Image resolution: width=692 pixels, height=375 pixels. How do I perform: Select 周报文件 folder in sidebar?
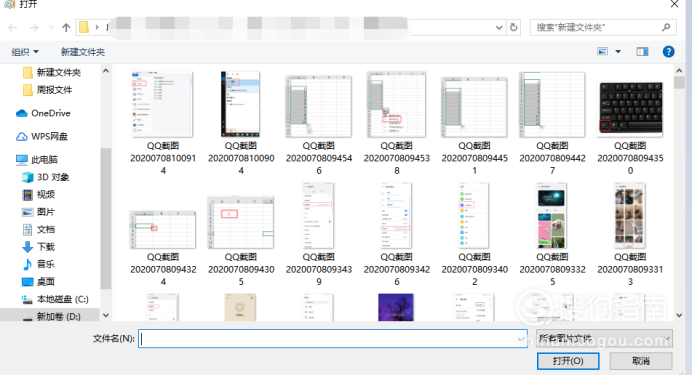(x=48, y=90)
